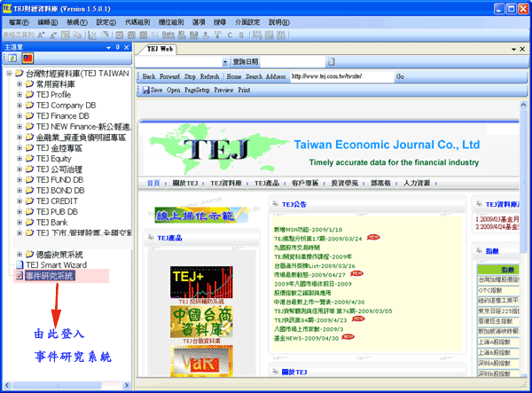Open the 客戶專區 website nav link
This screenshot has height=393, width=532.
pyautogui.click(x=305, y=184)
